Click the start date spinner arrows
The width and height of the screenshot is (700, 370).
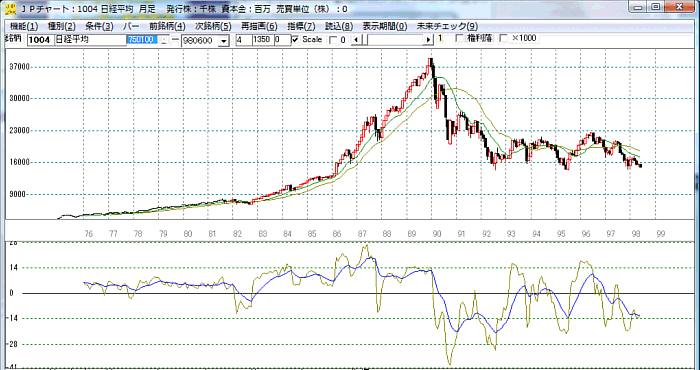coord(164,40)
